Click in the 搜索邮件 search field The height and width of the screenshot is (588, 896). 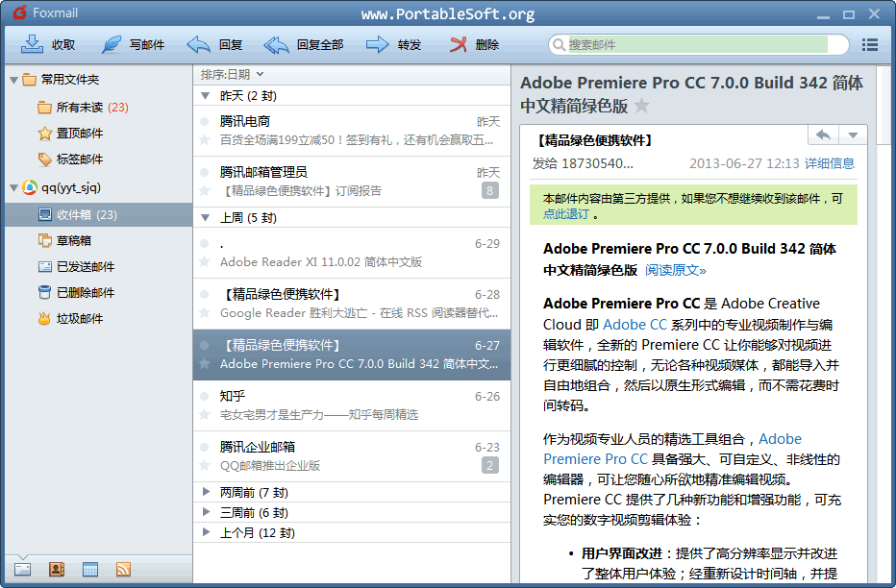click(x=697, y=44)
